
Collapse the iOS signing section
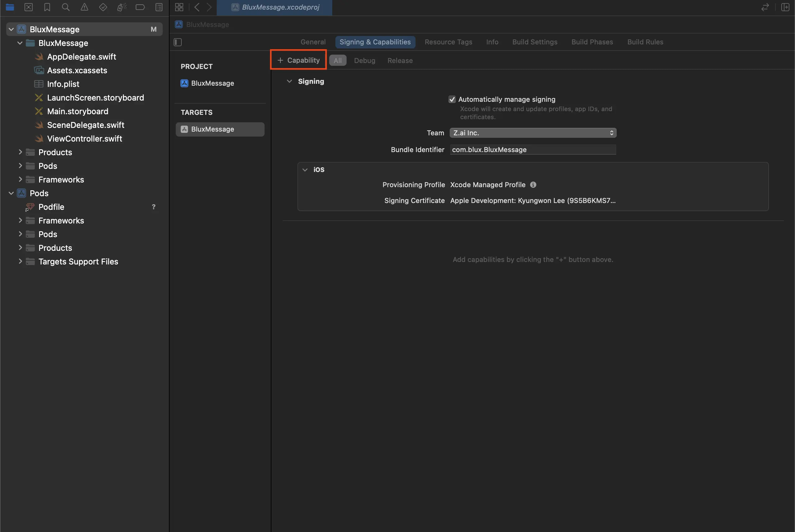click(x=305, y=170)
